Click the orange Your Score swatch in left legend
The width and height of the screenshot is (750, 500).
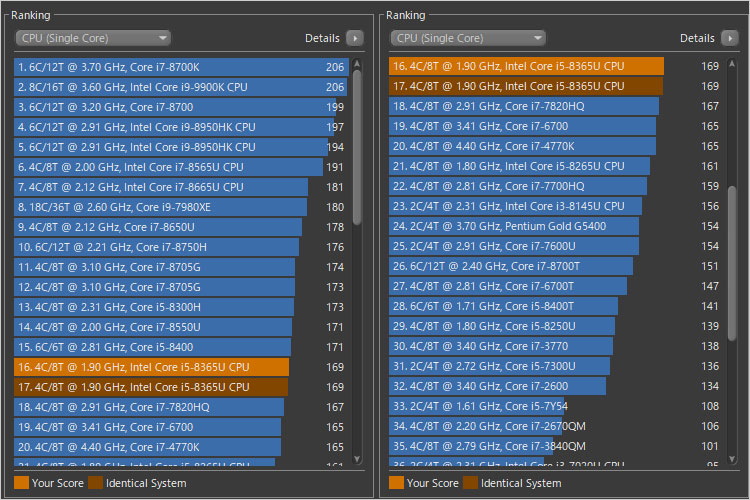point(21,483)
